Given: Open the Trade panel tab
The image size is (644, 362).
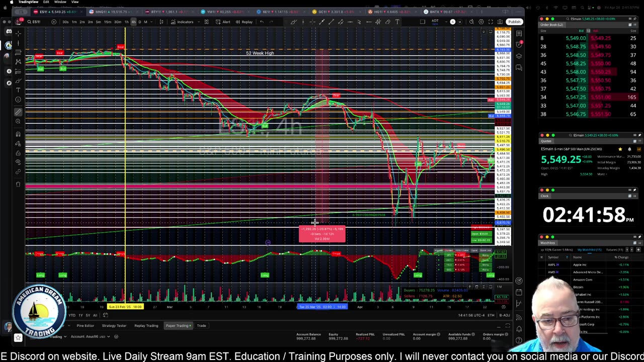Looking at the screenshot, I should tap(201, 325).
